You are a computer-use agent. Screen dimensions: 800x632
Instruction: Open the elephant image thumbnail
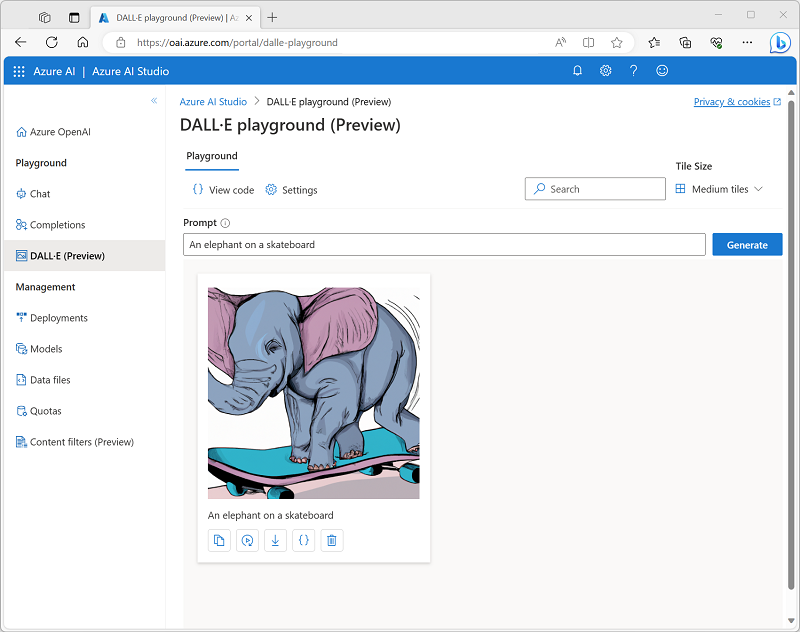point(313,387)
